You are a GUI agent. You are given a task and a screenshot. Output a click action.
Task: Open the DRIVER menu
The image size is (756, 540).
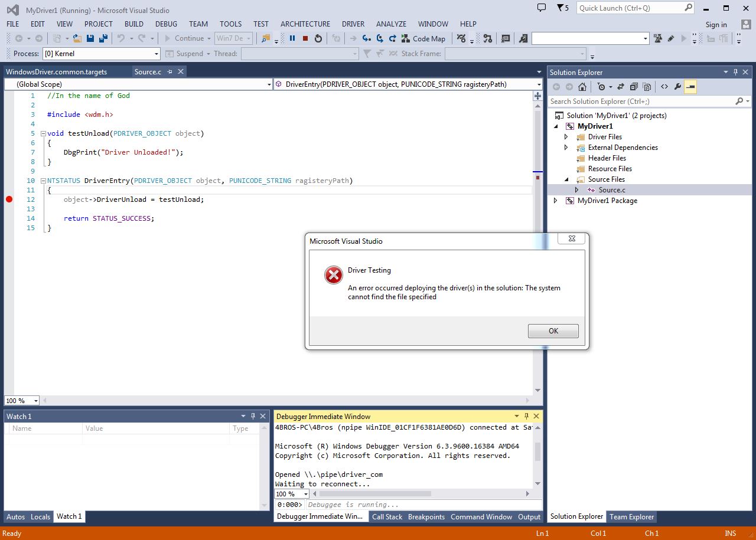[353, 24]
